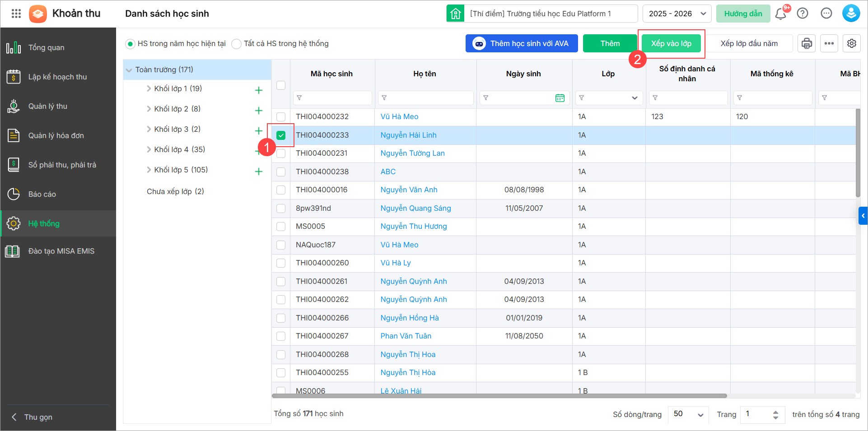The height and width of the screenshot is (431, 868).
Task: Open the notification bell icon
Action: tap(780, 14)
